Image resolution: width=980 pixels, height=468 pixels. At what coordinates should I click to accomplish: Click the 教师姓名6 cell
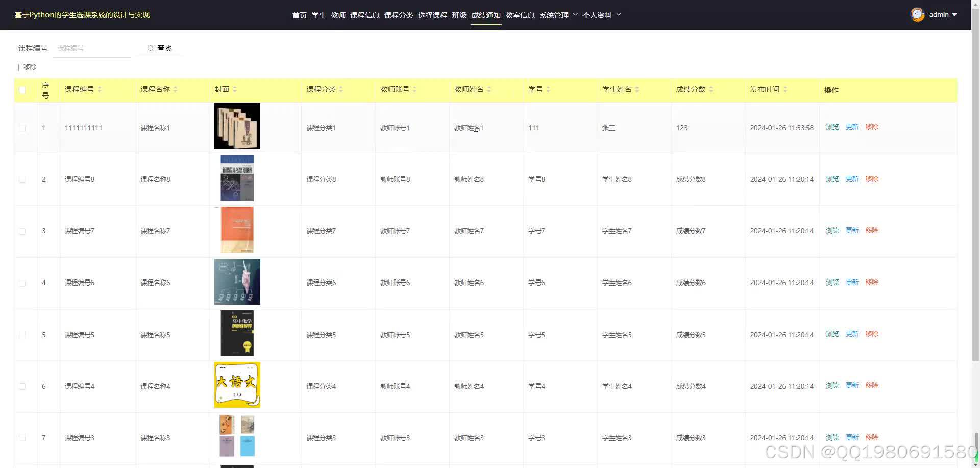(469, 283)
